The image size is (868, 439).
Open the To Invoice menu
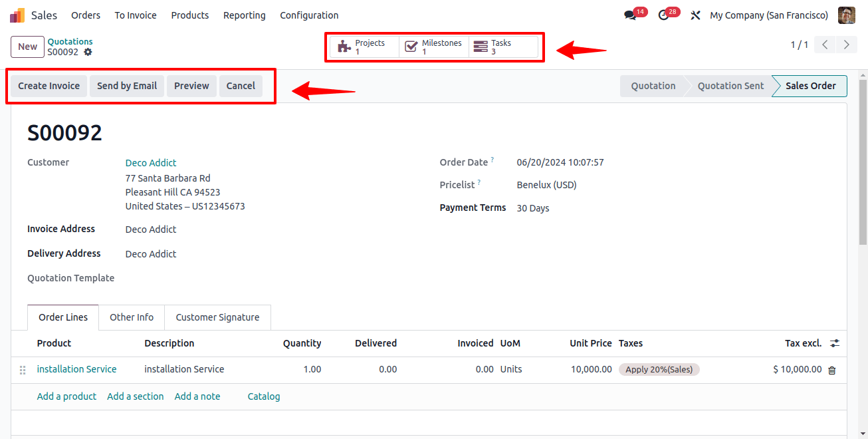(136, 15)
